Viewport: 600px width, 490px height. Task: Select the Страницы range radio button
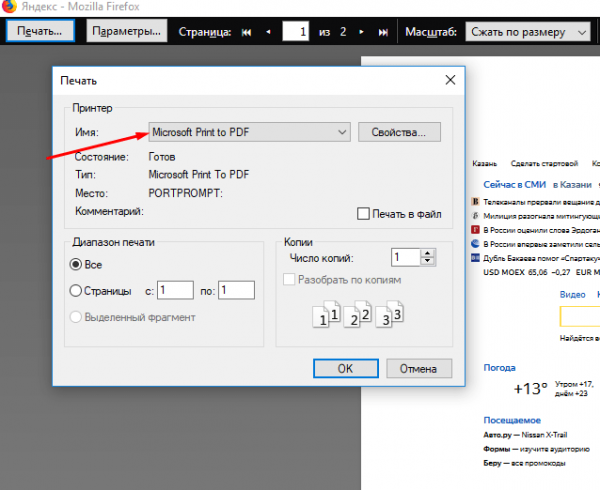(76, 291)
